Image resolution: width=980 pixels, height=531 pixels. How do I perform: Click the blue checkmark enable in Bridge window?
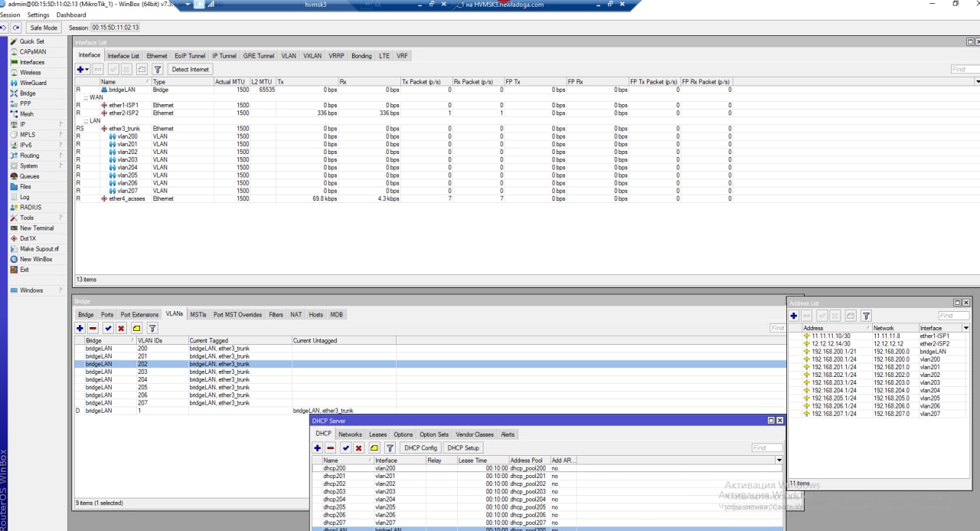click(108, 329)
